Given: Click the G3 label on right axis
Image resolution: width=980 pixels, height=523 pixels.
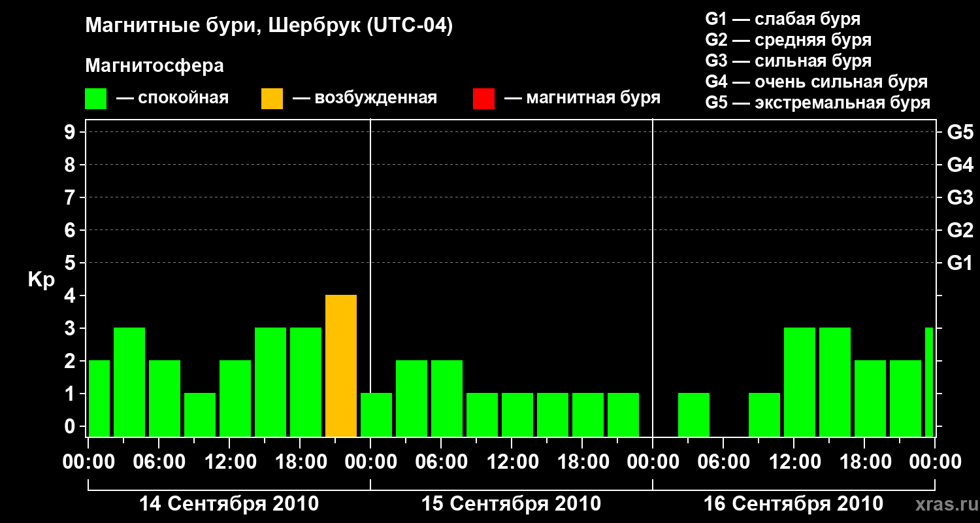Looking at the screenshot, I should pyautogui.click(x=960, y=198).
